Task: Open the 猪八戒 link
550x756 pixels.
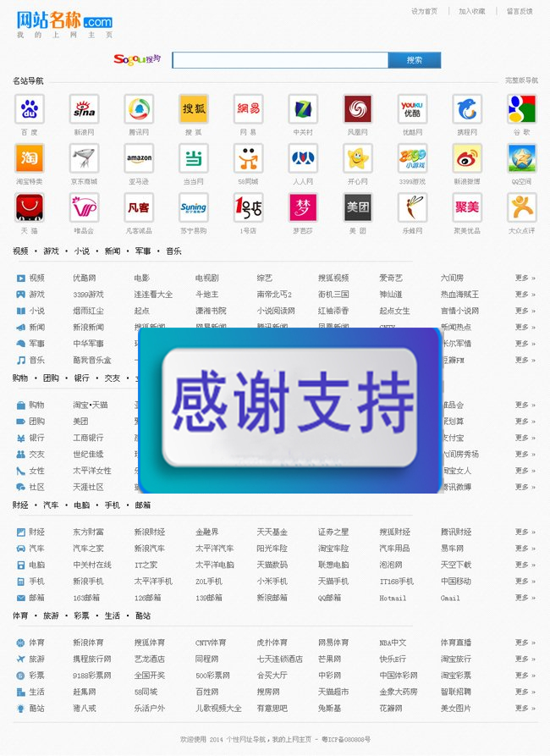Action: pyautogui.click(x=85, y=709)
